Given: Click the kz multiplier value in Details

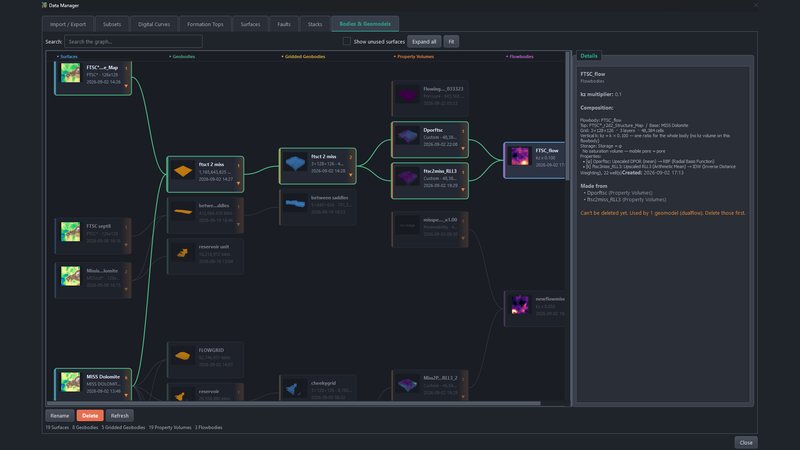Looking at the screenshot, I should (618, 94).
